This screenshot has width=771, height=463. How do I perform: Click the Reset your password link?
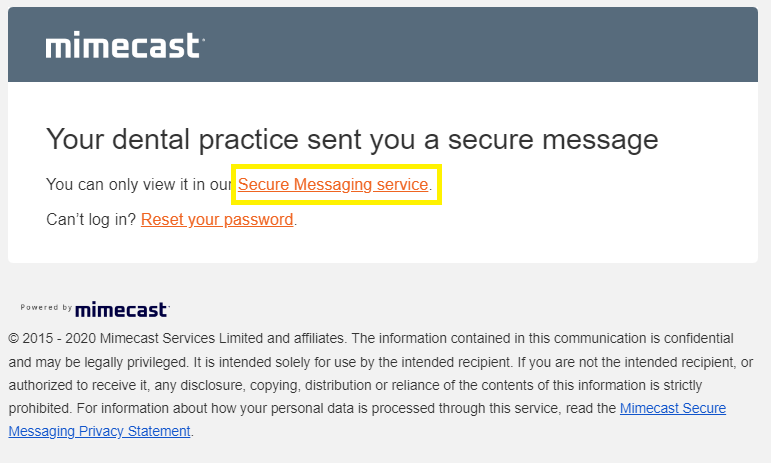pos(217,220)
